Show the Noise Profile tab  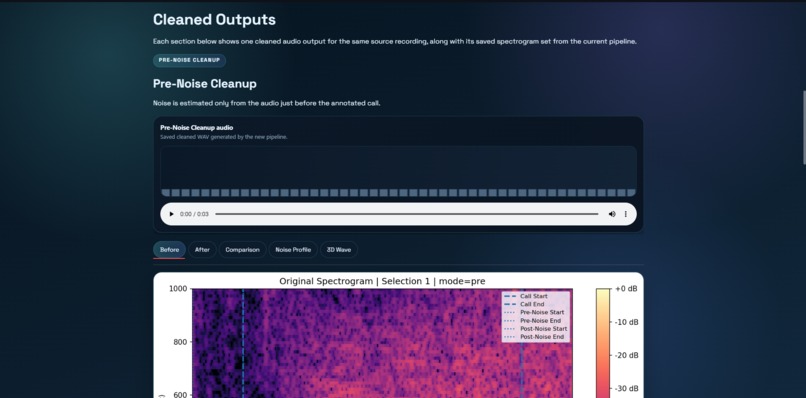pos(293,250)
